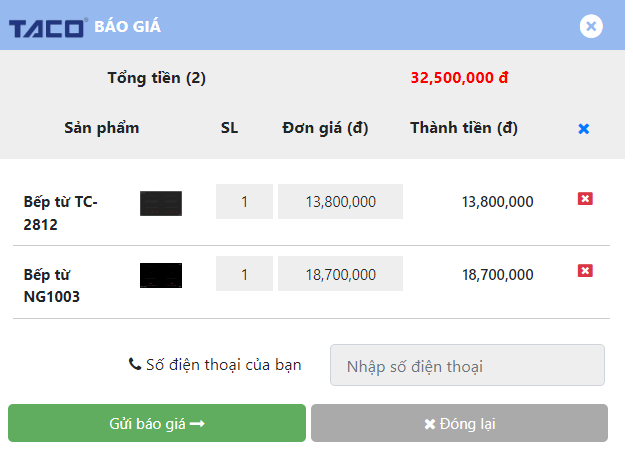Focus the Nhập số điện thoại input
Viewport: 633px width, 465px height.
[x=467, y=365]
